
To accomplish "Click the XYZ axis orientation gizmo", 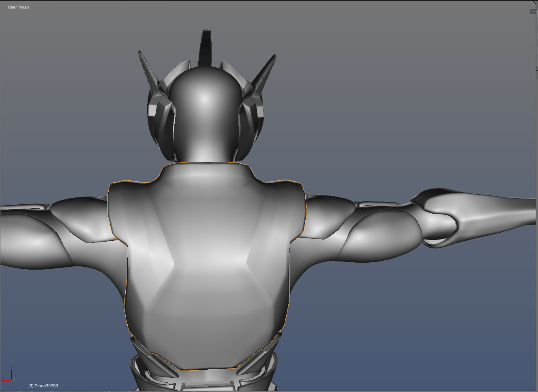I will click(9, 375).
